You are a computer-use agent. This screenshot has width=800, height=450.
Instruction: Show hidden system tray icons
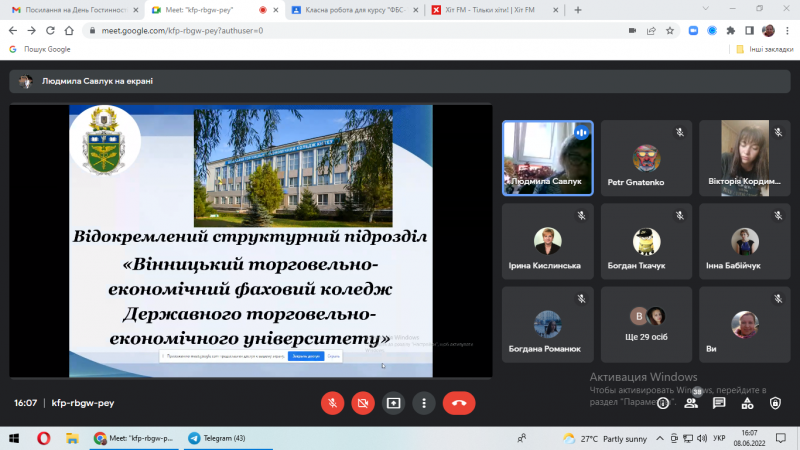click(660, 438)
